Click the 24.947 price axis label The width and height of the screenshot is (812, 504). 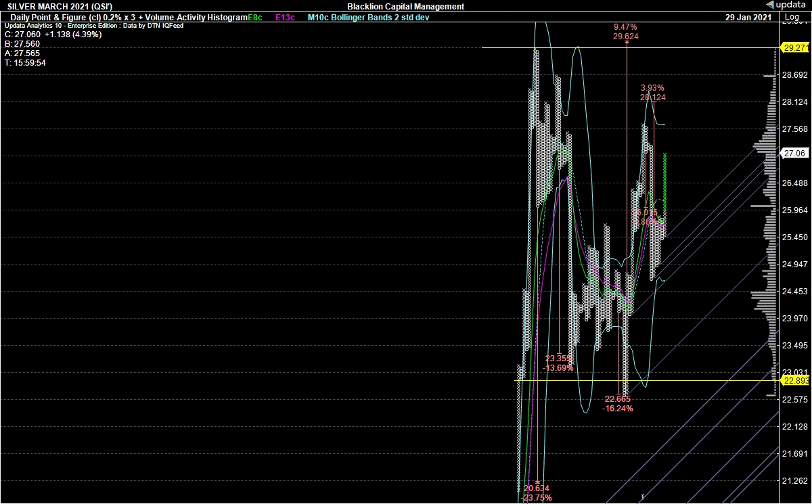[x=796, y=264]
